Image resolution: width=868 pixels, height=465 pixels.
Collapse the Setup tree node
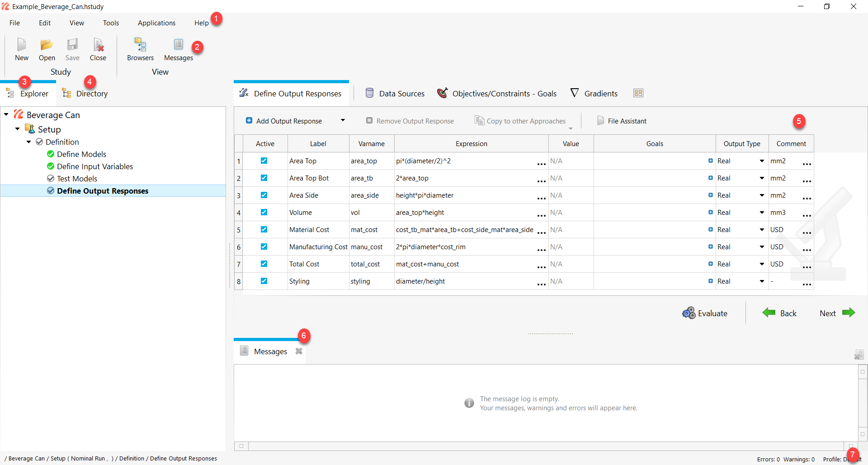click(17, 129)
